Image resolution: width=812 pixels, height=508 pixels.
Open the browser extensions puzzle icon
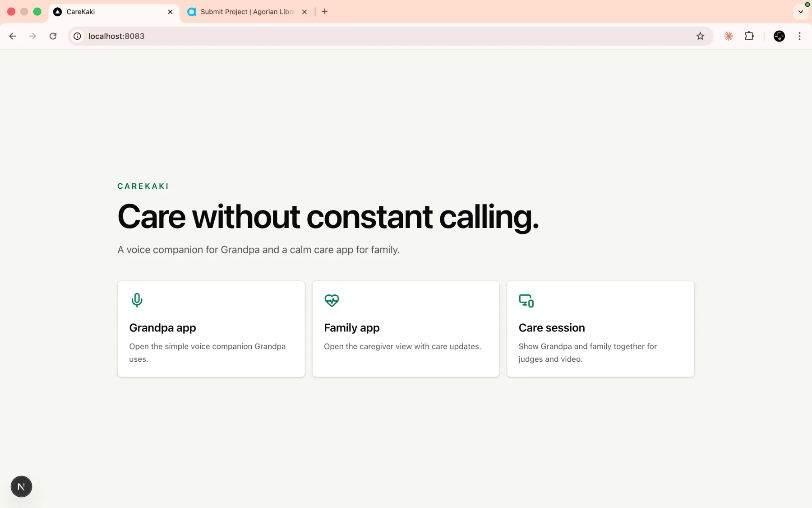click(x=749, y=36)
